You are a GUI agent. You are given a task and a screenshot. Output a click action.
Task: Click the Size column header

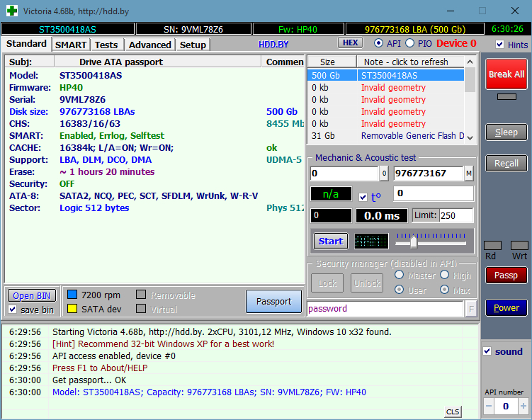pos(332,62)
